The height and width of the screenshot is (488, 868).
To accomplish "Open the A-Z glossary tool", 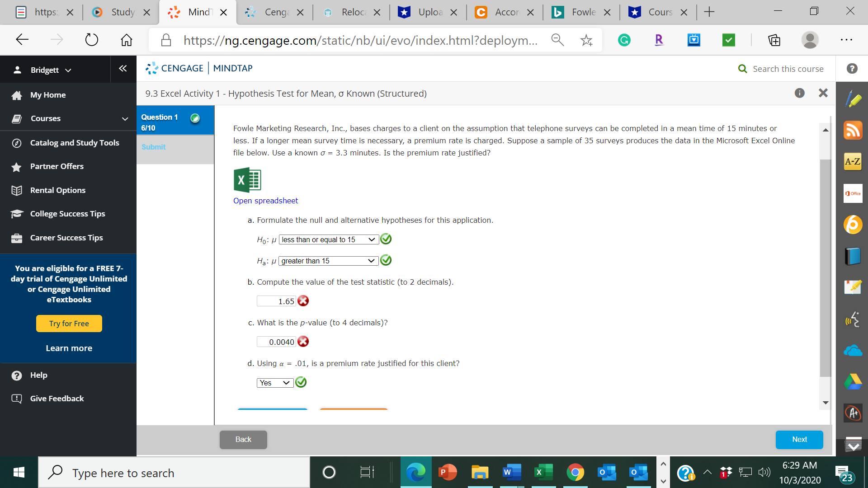I will coord(853,161).
